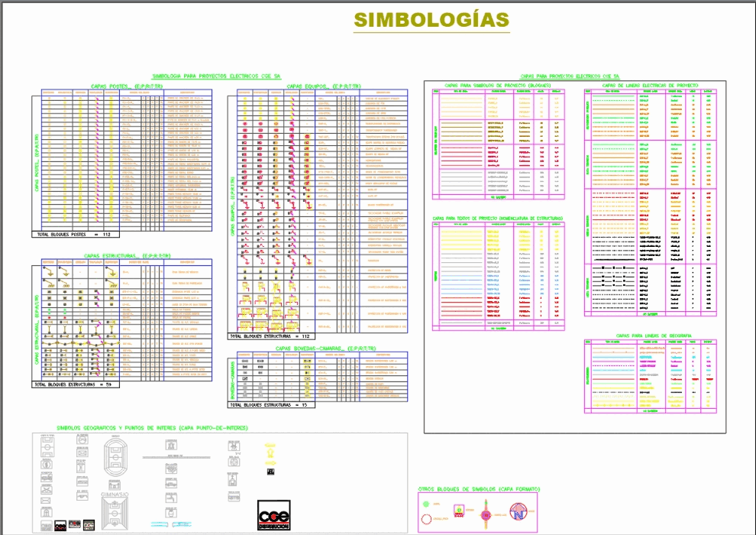Screen dimensions: 756x535
Task: Click heading CAPAS PARA LINEAS DE GEOGRAFIA
Action: point(654,336)
